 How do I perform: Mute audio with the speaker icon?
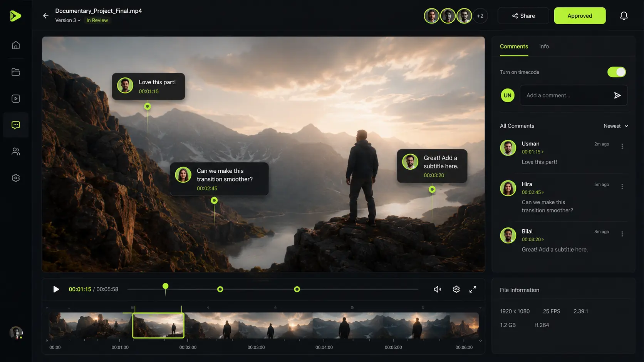point(437,289)
